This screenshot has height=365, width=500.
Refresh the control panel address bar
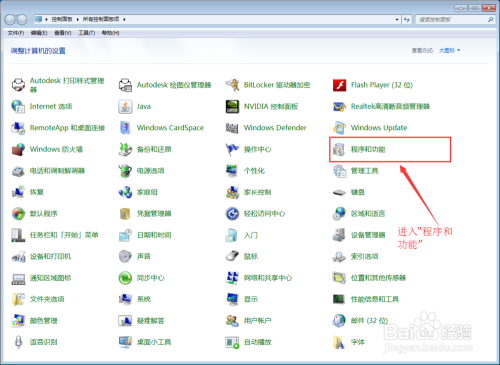pos(407,20)
